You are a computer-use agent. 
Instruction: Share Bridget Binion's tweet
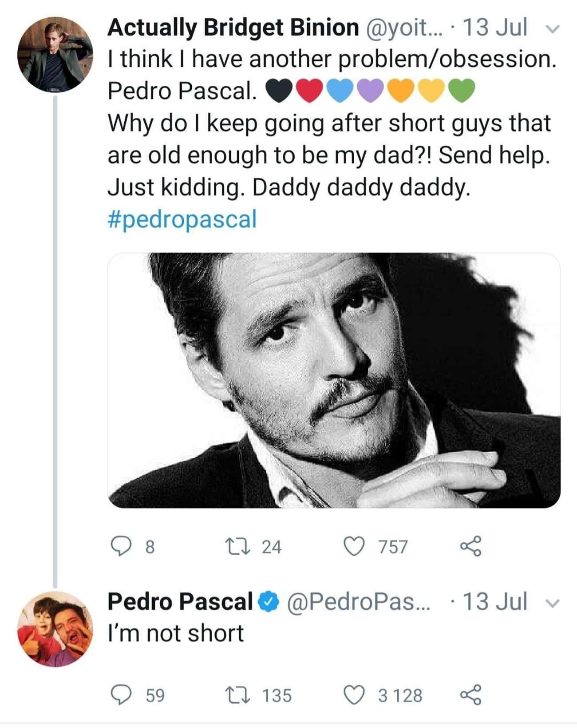(x=470, y=547)
